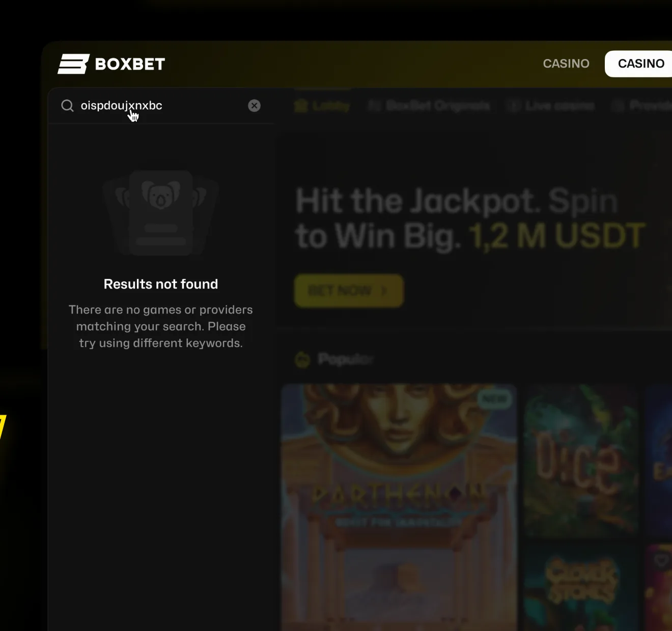Click the heart icon on the lower-right game
The image size is (672, 631).
(x=661, y=560)
